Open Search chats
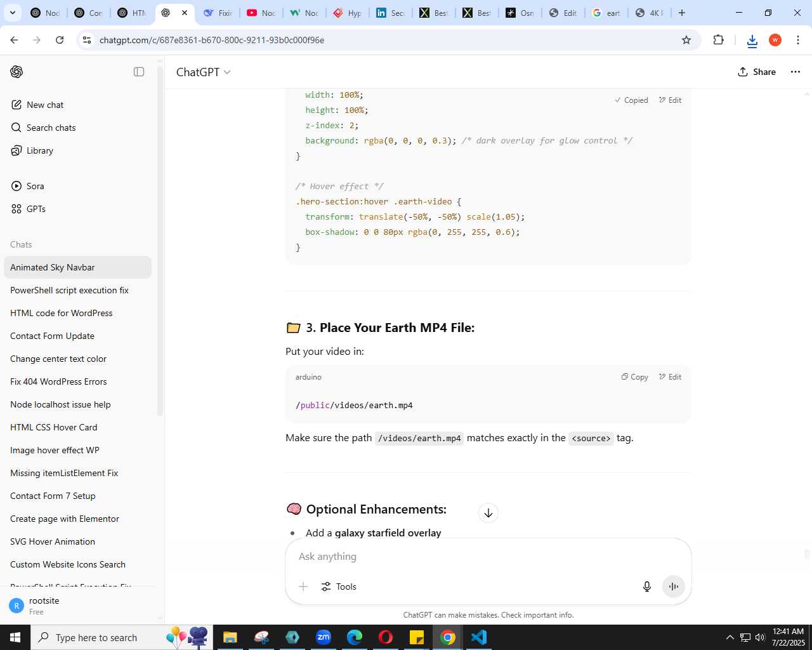The height and width of the screenshot is (650, 812). click(77, 128)
